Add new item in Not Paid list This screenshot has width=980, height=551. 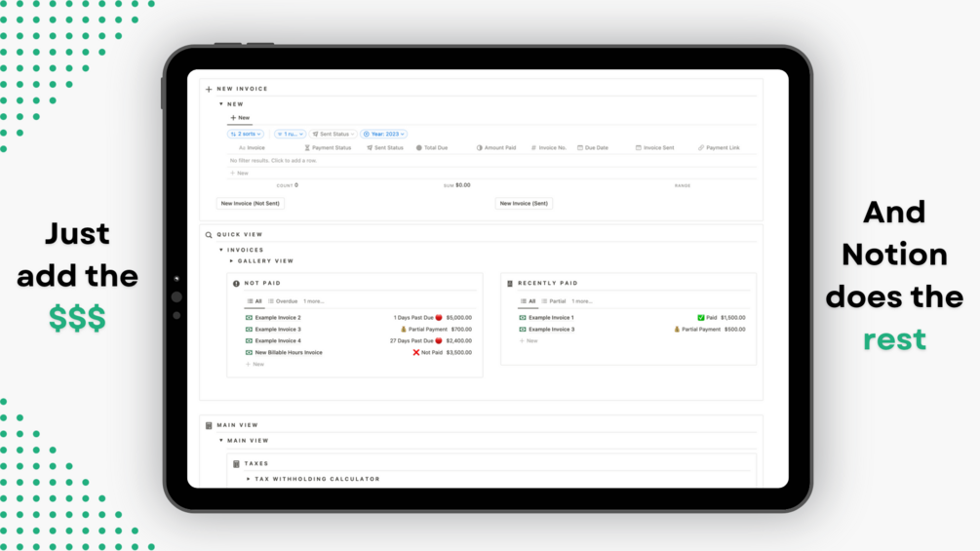(x=255, y=364)
